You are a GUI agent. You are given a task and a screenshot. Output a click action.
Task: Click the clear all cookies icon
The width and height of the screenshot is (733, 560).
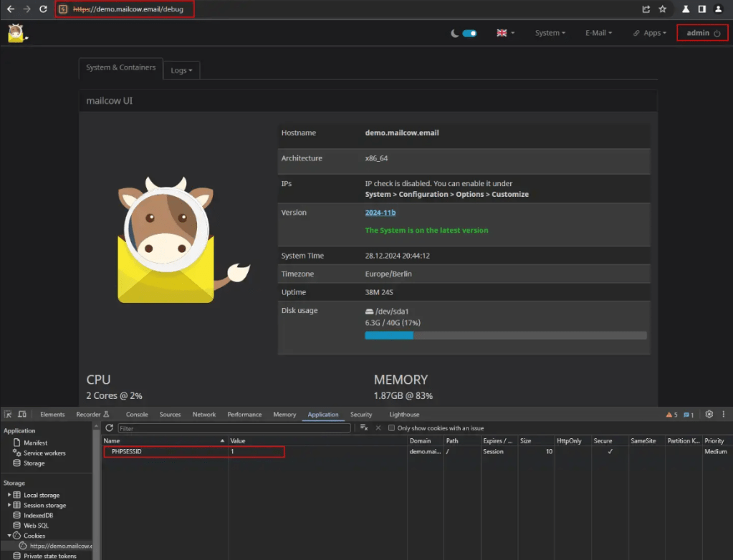(364, 428)
